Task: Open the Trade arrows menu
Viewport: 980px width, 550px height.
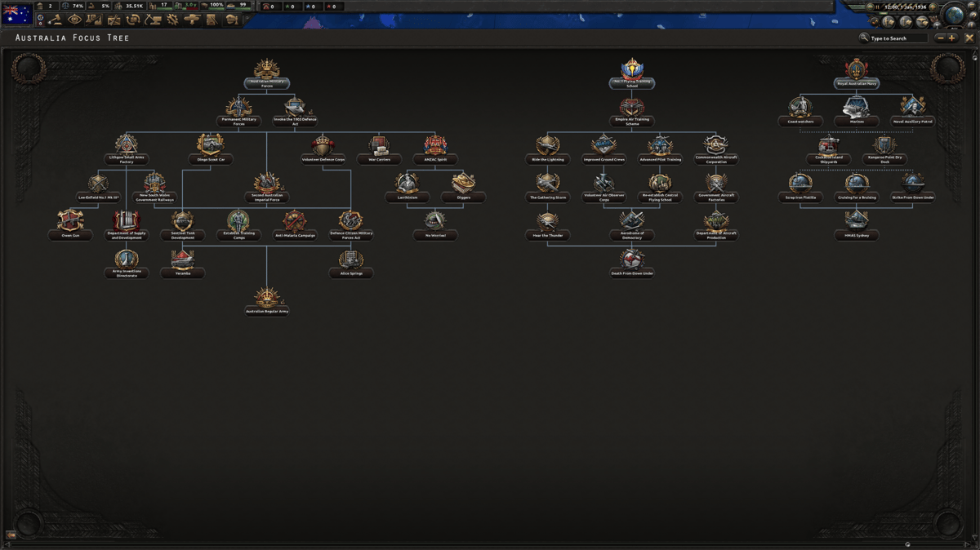Action: tap(133, 20)
